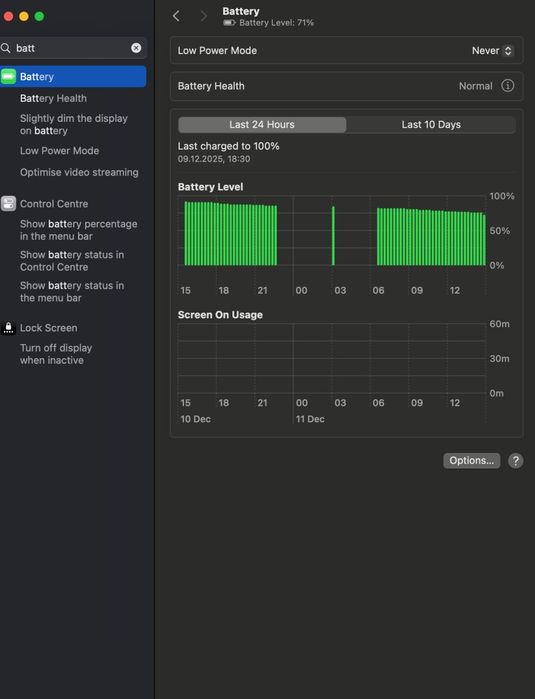This screenshot has width=535, height=699.
Task: Go forward with the right chevron
Action: coord(204,16)
